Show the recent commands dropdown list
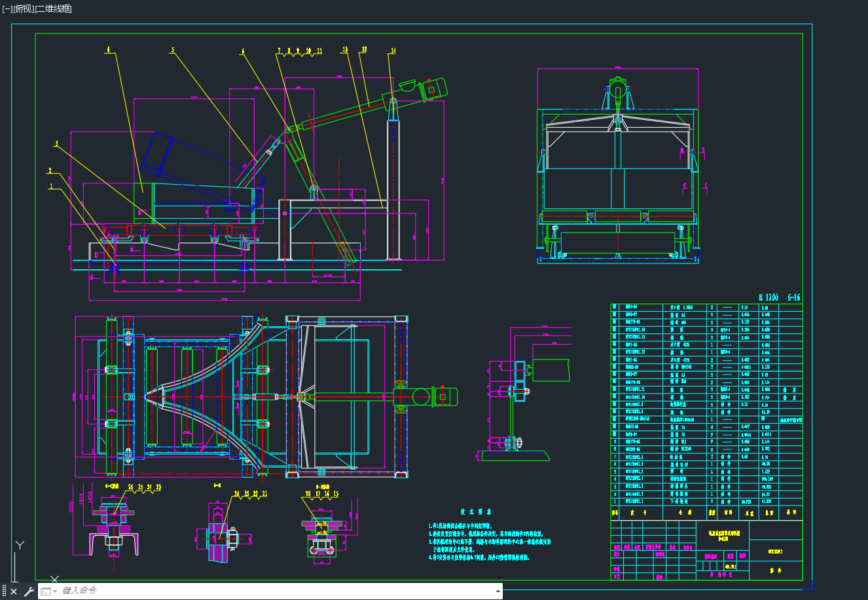Viewport: 868px width, 600px height. (48, 591)
